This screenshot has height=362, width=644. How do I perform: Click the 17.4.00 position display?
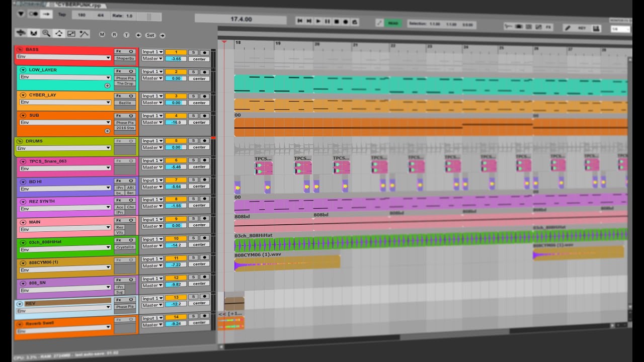240,19
